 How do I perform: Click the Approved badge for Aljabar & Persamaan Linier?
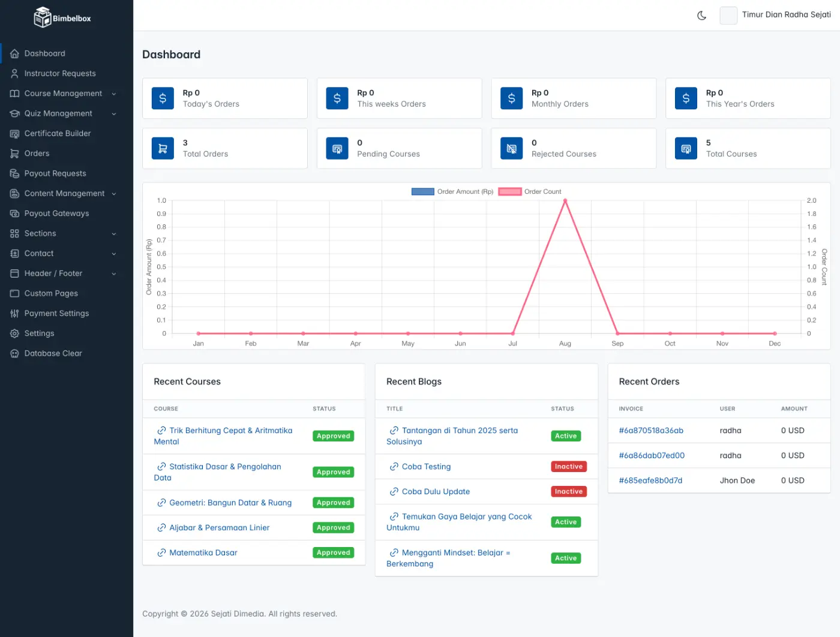click(334, 528)
